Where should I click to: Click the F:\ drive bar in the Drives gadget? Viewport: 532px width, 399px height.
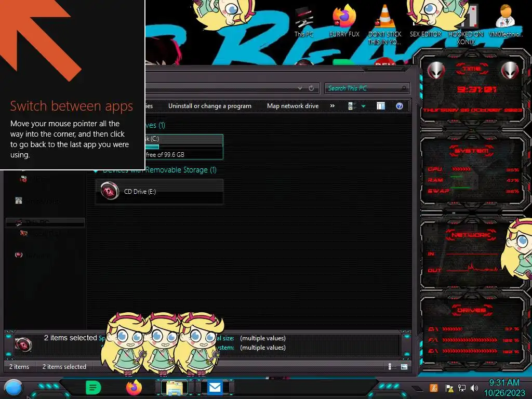pyautogui.click(x=470, y=340)
